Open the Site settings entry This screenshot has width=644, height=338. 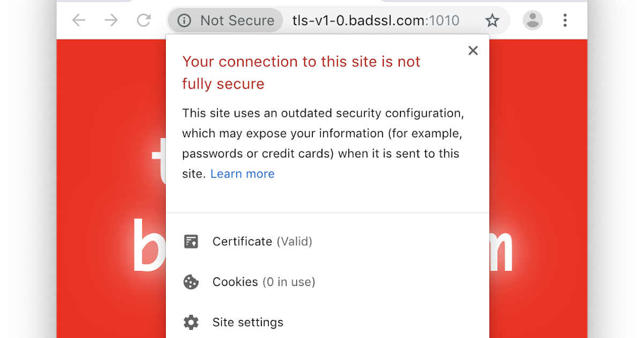(x=247, y=322)
